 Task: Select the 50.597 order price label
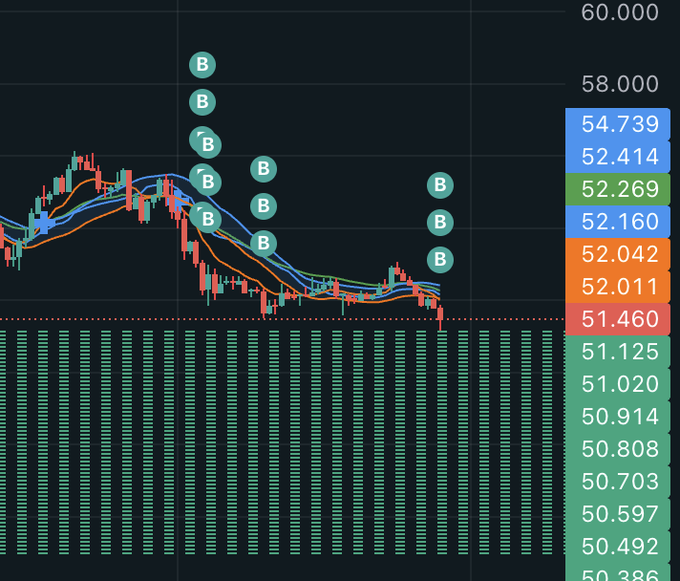click(x=618, y=514)
